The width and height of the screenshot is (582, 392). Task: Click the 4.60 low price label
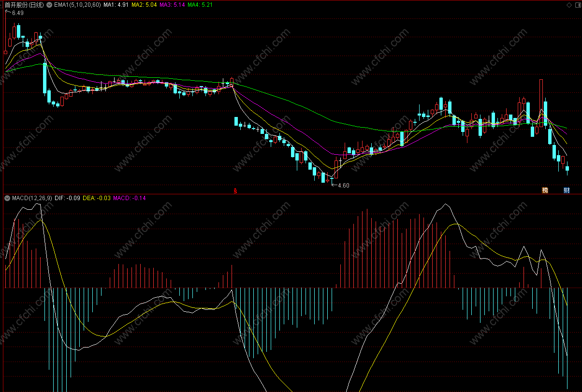click(343, 185)
